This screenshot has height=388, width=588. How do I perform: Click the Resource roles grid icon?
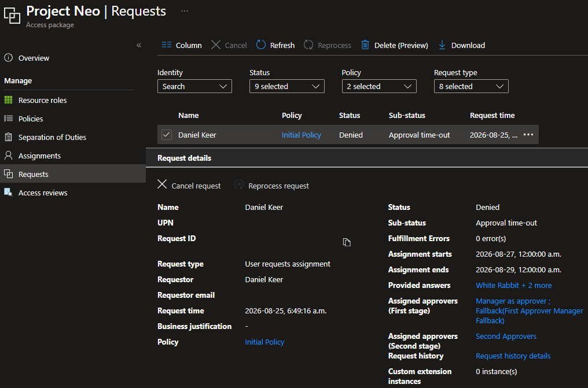pyautogui.click(x=8, y=100)
